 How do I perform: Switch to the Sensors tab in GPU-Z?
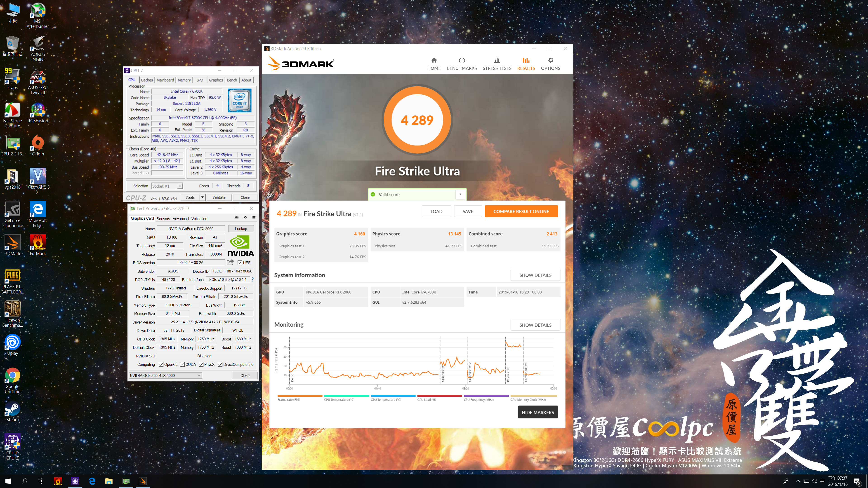click(x=163, y=218)
